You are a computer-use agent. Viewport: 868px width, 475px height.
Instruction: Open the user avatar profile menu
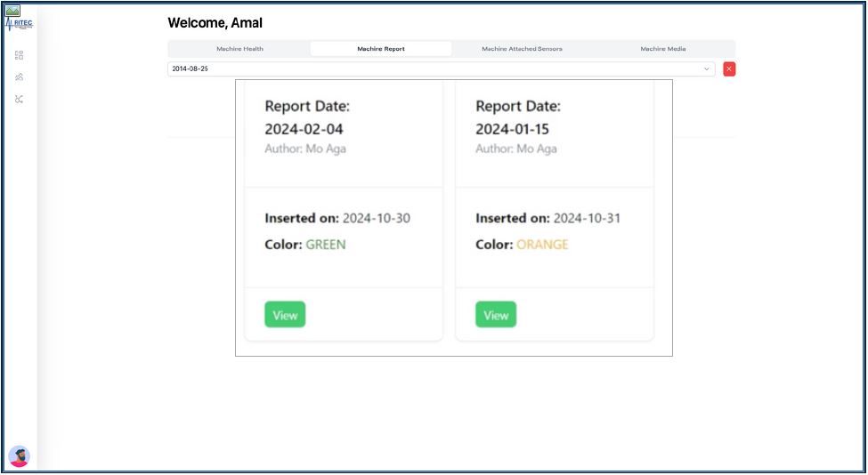point(19,456)
